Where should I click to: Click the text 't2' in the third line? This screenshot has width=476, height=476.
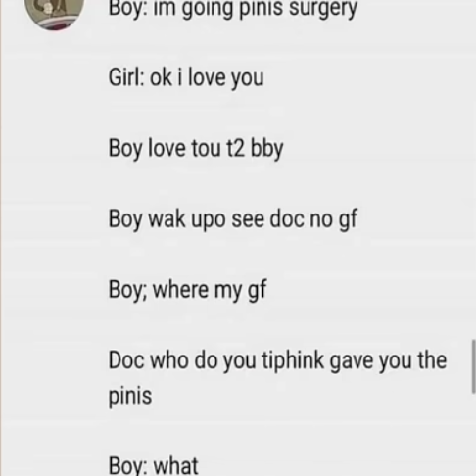[x=235, y=148]
